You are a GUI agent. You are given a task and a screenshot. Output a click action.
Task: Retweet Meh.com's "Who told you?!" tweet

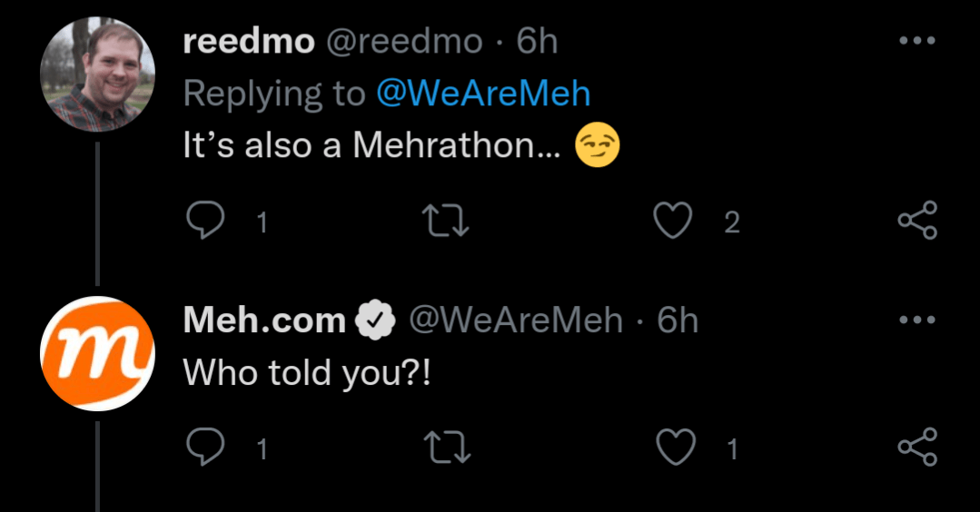click(448, 448)
